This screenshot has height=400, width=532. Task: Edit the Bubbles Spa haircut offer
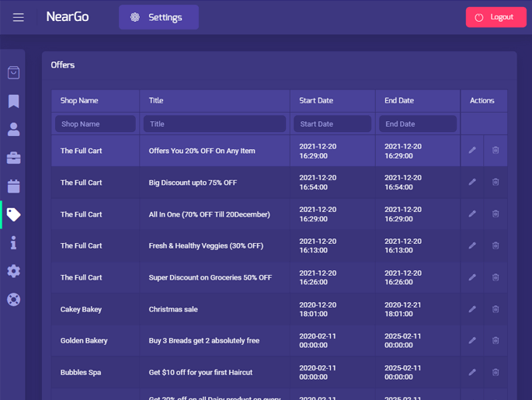472,373
